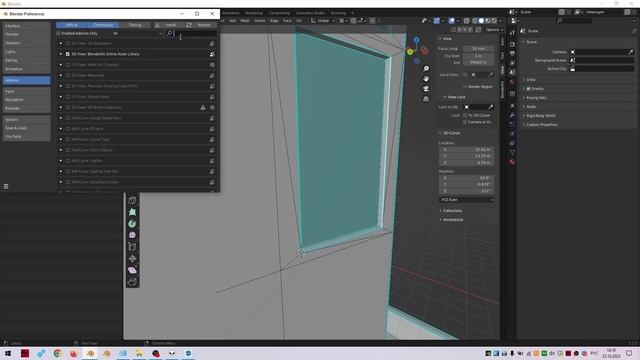The width and height of the screenshot is (640, 360).
Task: Toggle the Official add-ons filter button
Action: [x=72, y=25]
